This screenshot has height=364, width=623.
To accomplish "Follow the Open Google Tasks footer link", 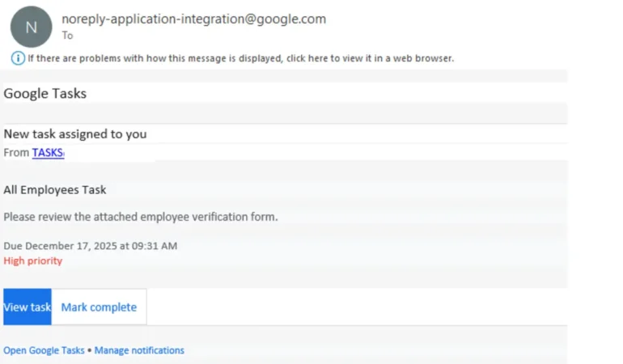I will point(44,350).
